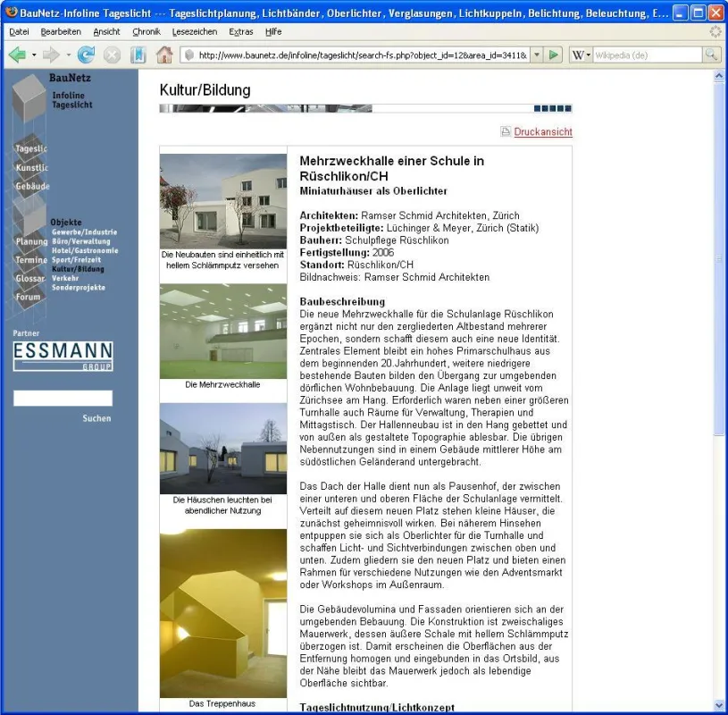Open the Planung sidebar section

[x=31, y=241]
